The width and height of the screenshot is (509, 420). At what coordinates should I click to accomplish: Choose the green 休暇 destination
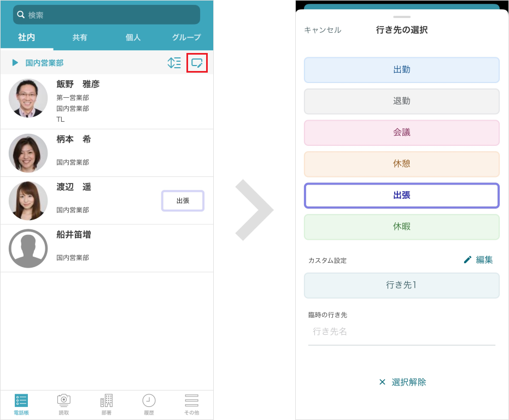[x=402, y=227]
